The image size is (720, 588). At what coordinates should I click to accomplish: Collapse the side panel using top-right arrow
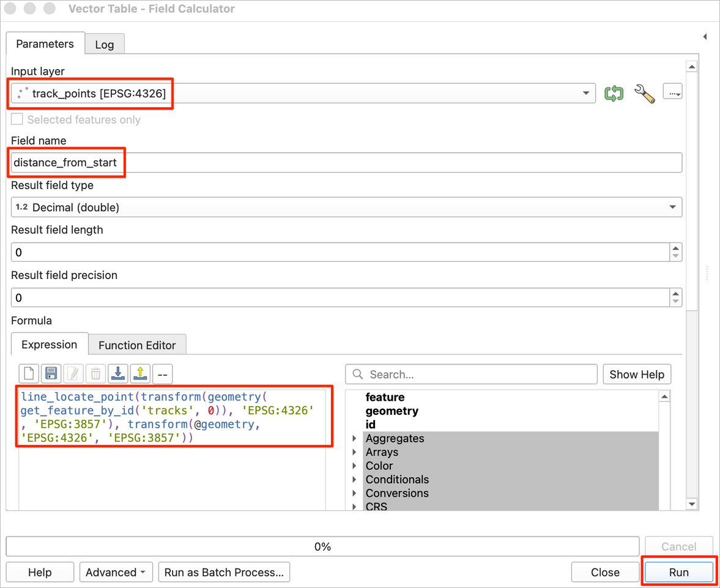point(705,37)
